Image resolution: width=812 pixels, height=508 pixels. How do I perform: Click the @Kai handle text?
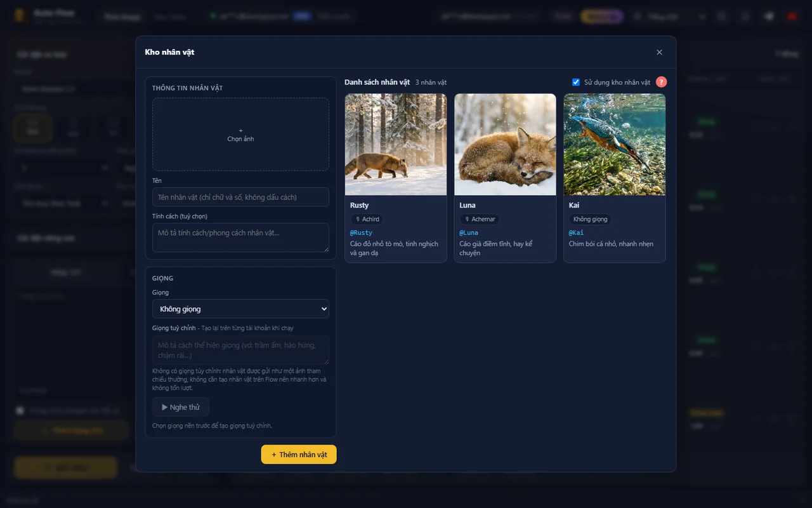pyautogui.click(x=576, y=233)
